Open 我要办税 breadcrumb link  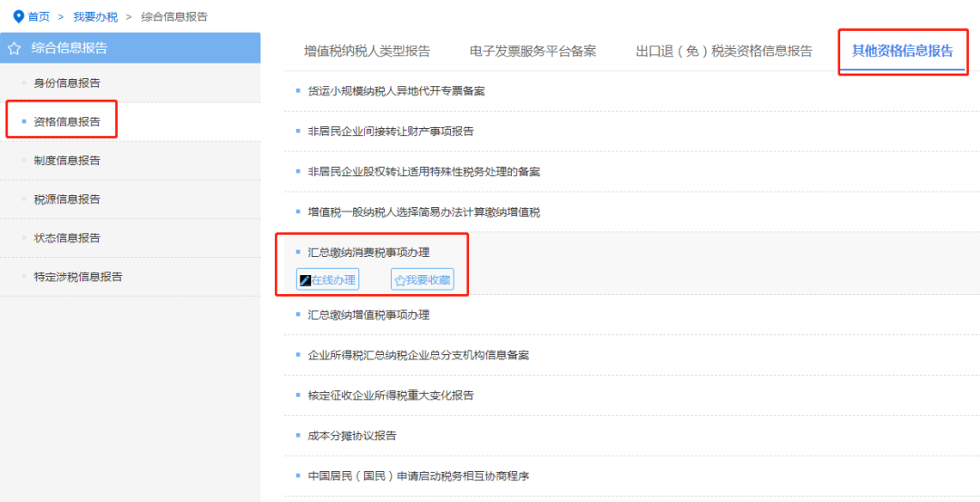(95, 17)
